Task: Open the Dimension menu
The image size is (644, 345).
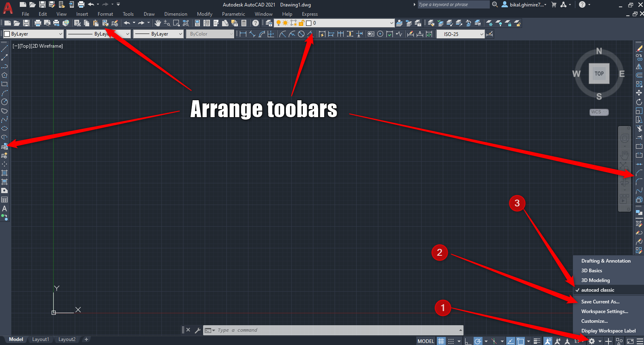Action: [x=176, y=14]
